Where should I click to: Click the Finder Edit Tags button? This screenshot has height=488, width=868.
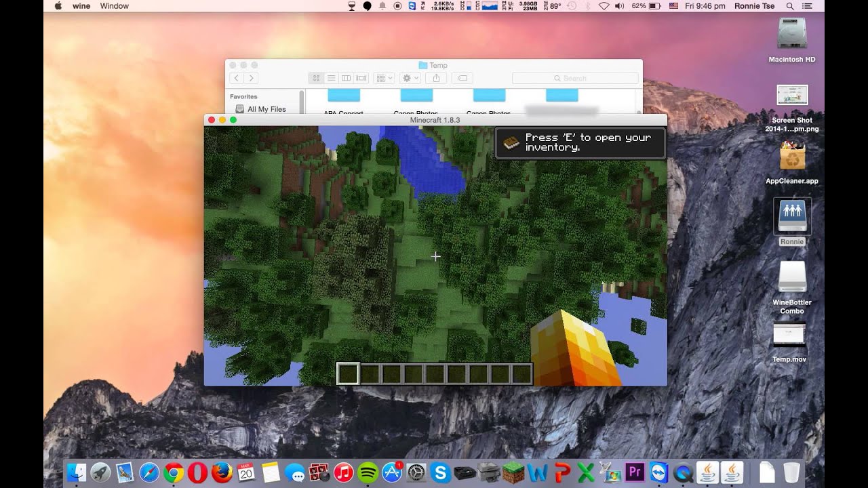tap(462, 79)
